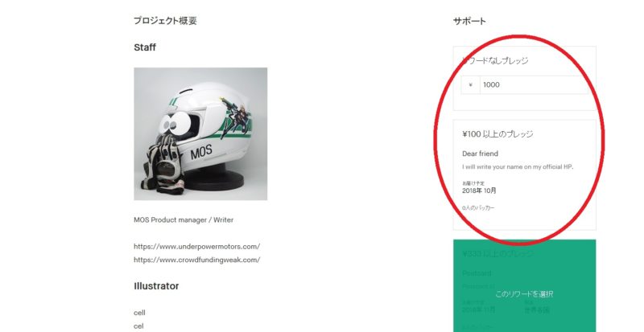Image resolution: width=644 pixels, height=332 pixels.
Task: Click the MOS helmet staff photo
Action: (x=200, y=133)
